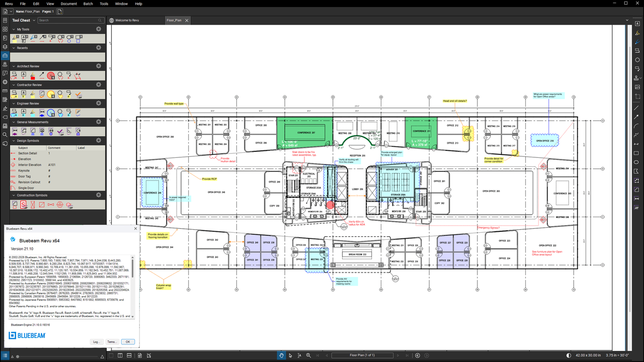
Task: Open the Tool Chest panel in left sidebar
Action: 5,55
